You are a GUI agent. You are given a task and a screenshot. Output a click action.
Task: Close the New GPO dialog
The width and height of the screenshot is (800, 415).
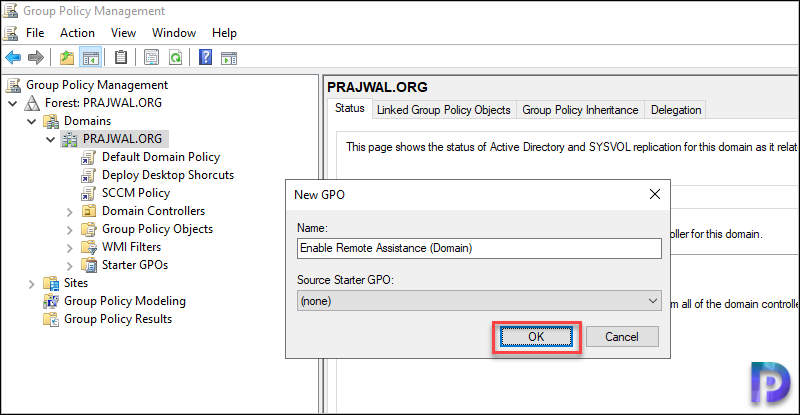[655, 194]
